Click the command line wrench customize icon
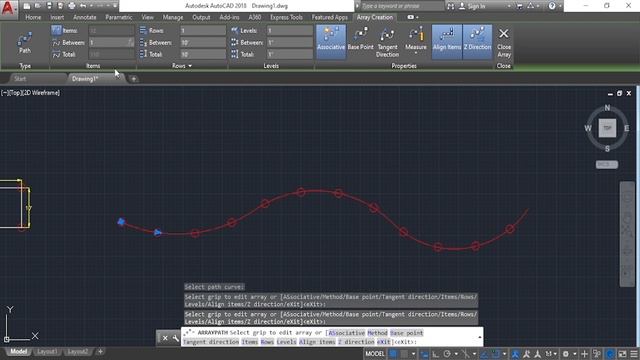Viewport: 640px width, 360px height. (x=176, y=338)
